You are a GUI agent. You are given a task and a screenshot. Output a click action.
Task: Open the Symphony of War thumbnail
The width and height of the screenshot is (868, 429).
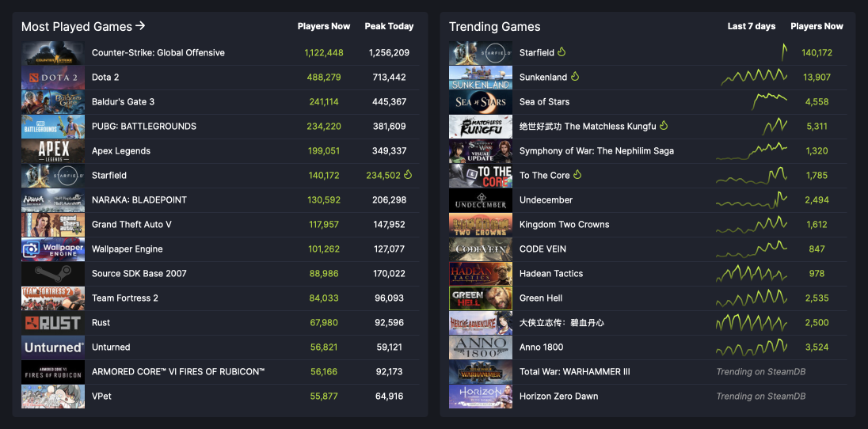tap(481, 150)
